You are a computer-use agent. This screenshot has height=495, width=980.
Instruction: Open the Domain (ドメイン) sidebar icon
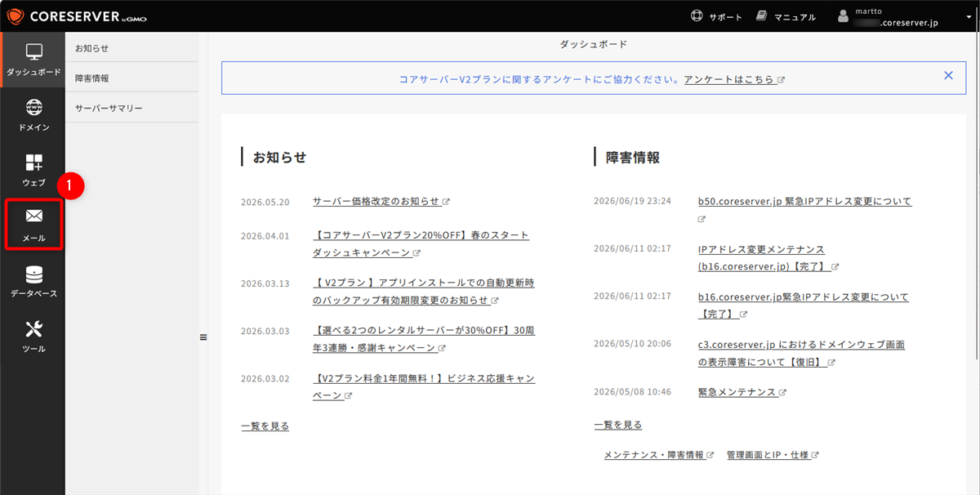click(x=33, y=115)
